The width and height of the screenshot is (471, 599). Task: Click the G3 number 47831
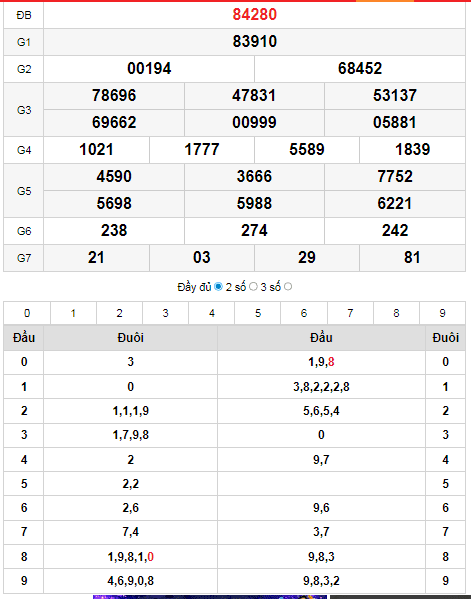coord(254,96)
